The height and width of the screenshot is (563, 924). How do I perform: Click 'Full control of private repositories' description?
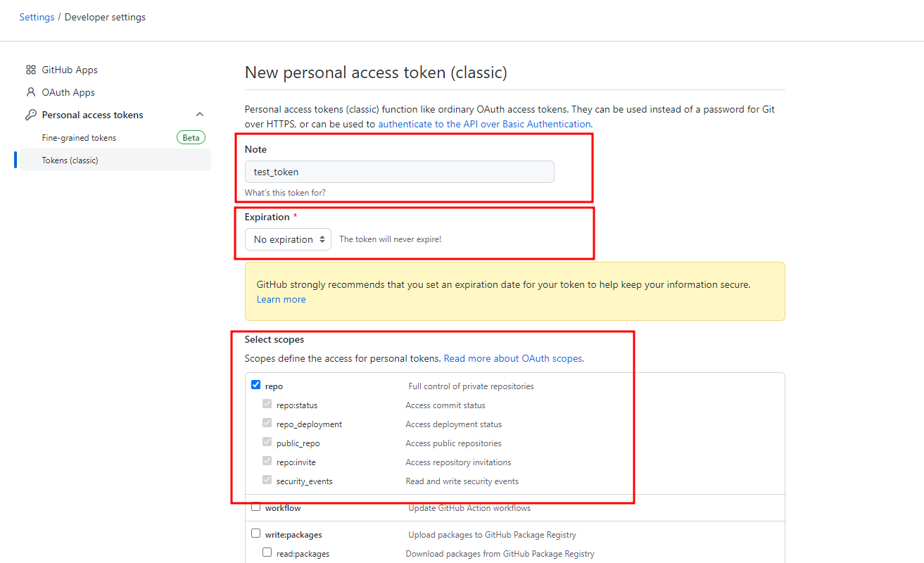click(x=471, y=386)
